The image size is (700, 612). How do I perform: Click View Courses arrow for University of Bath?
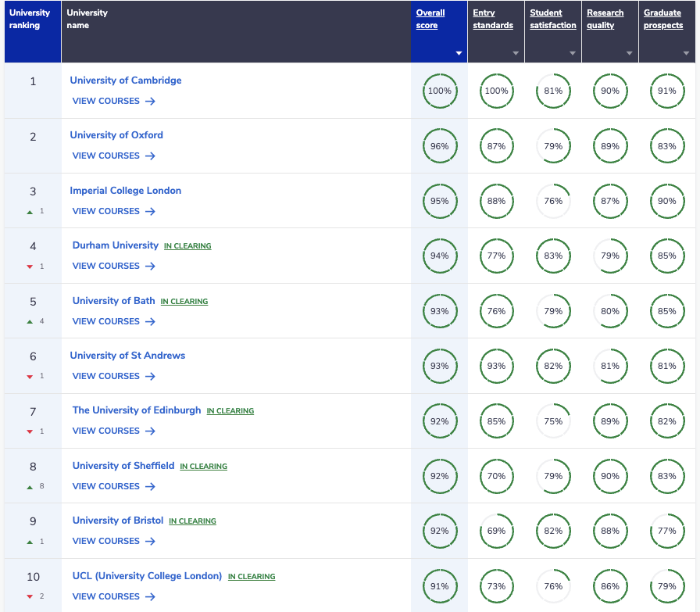151,322
